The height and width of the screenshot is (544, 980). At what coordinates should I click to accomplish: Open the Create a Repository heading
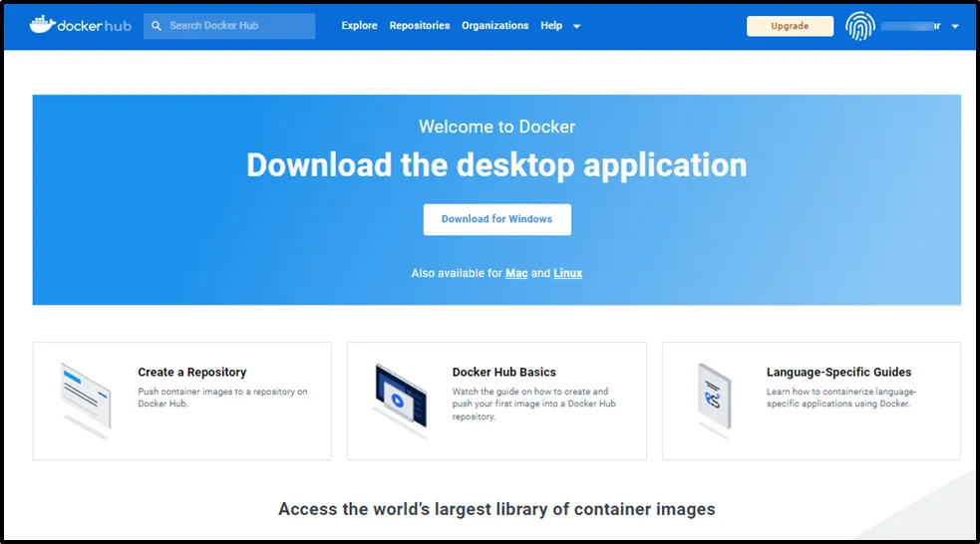click(191, 372)
